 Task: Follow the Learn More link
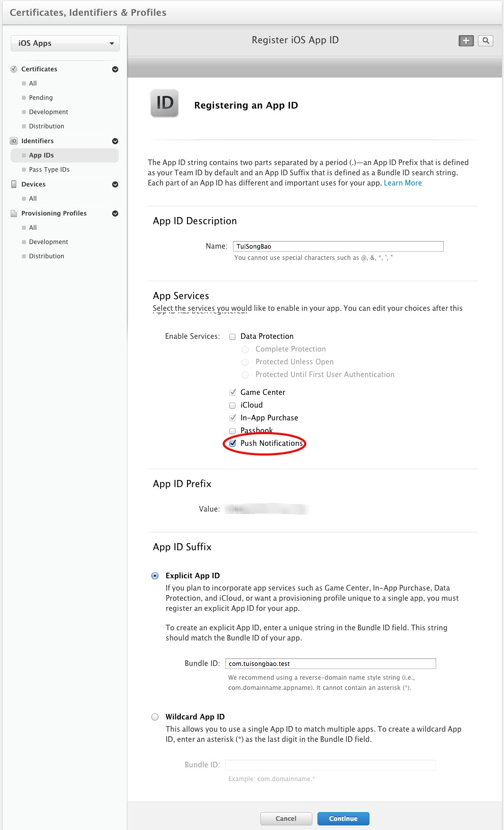403,183
